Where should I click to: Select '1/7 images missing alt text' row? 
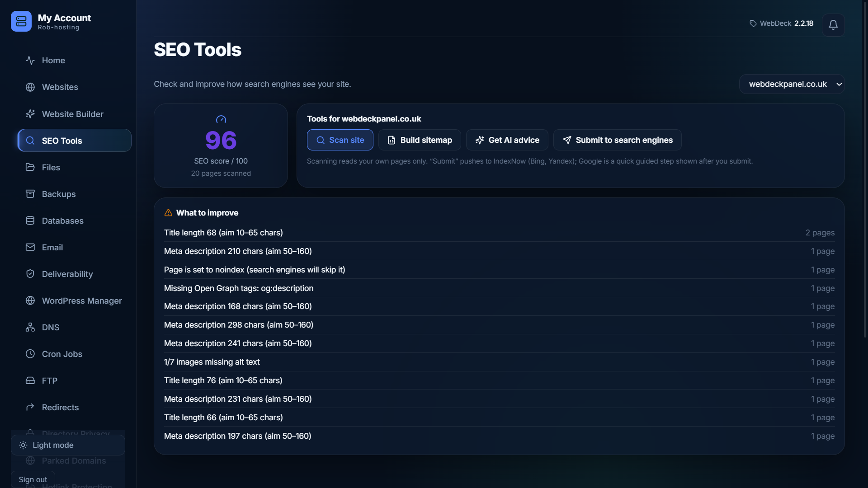(499, 362)
